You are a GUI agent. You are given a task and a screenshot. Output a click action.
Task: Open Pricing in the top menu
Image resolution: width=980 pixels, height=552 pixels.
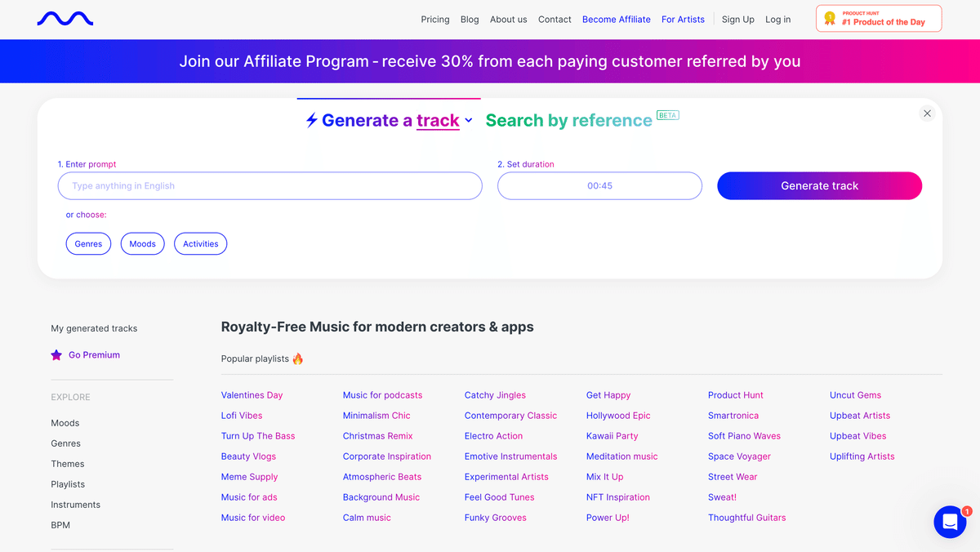(x=435, y=20)
